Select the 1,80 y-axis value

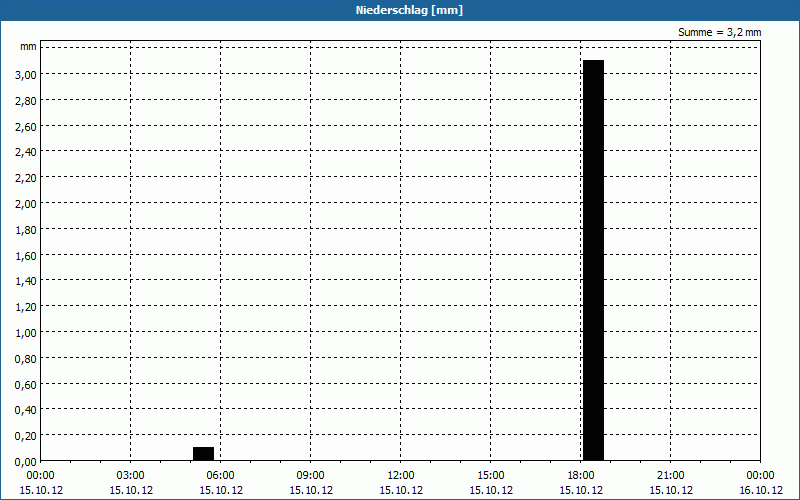pos(26,230)
